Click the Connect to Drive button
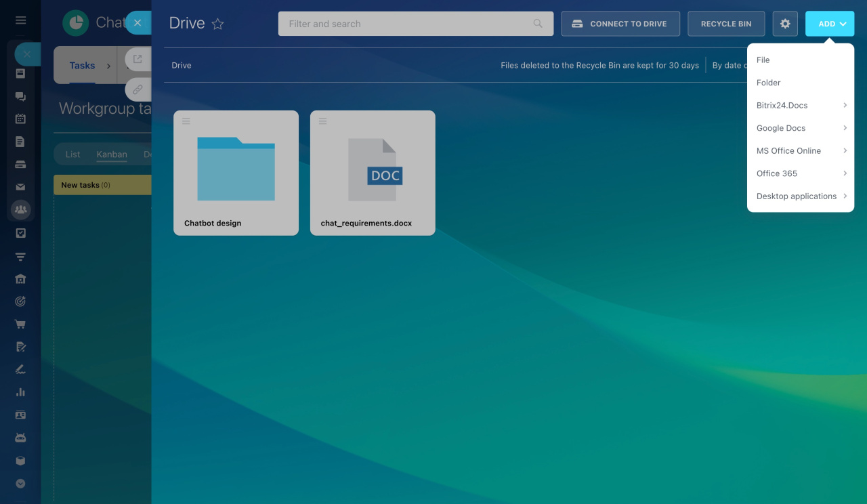The width and height of the screenshot is (867, 504). [620, 24]
